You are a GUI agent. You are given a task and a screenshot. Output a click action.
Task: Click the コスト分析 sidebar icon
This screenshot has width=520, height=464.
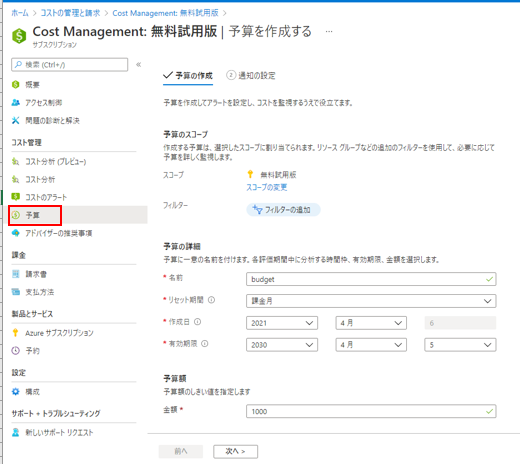[16, 179]
